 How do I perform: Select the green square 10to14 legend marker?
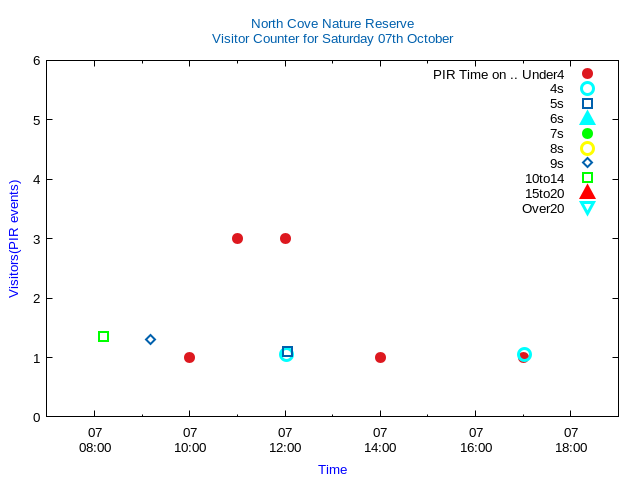[587, 178]
